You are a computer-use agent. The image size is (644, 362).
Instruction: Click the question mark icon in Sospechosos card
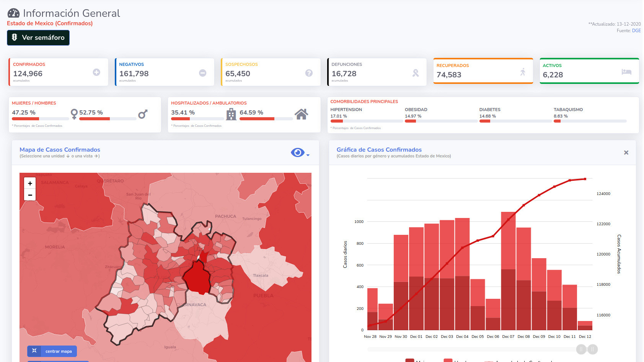click(309, 73)
